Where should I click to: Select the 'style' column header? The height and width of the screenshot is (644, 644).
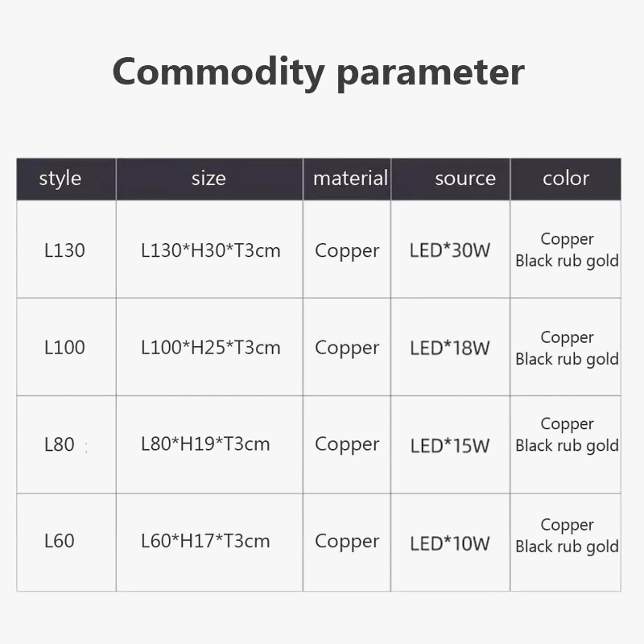[x=60, y=179]
